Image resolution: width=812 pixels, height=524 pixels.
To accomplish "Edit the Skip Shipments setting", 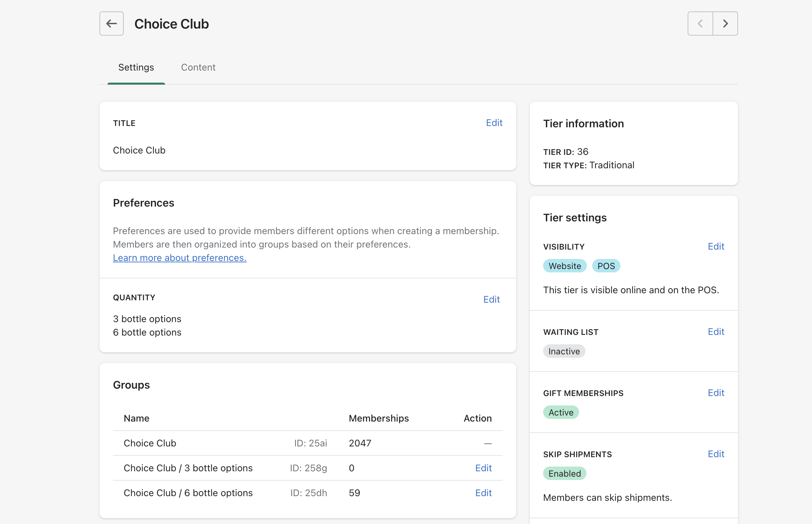I will pos(716,454).
